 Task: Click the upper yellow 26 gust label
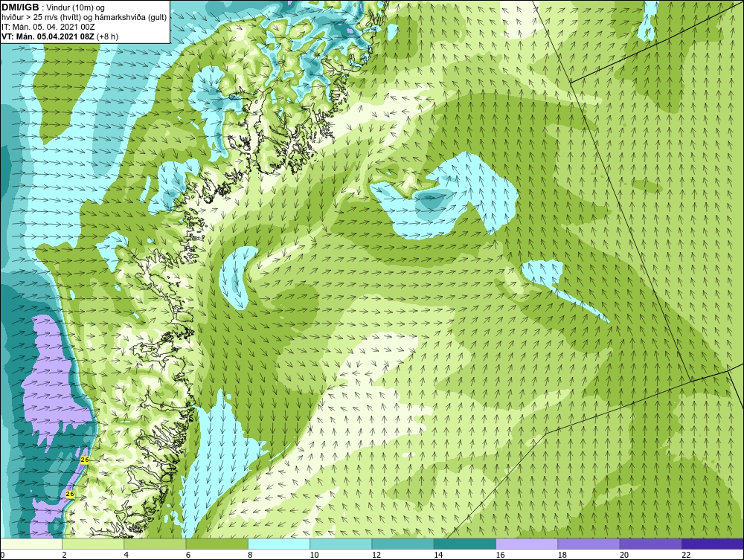click(85, 460)
